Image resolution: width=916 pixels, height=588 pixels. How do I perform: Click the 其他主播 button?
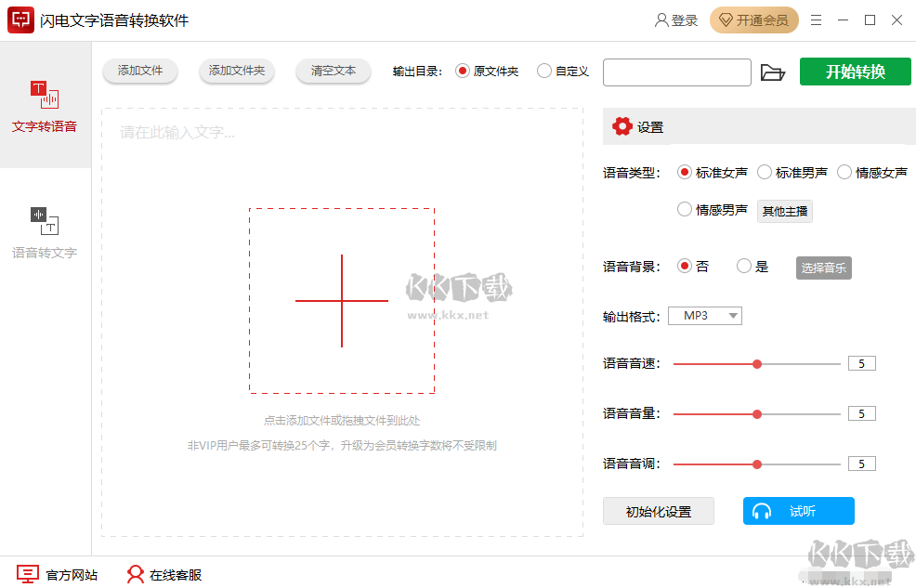coord(784,211)
